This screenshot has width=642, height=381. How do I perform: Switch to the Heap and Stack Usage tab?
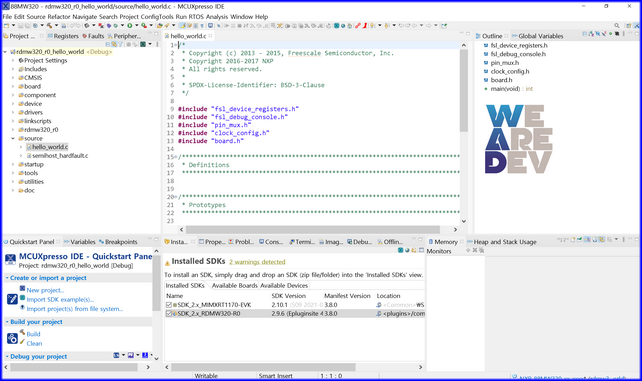pyautogui.click(x=502, y=242)
